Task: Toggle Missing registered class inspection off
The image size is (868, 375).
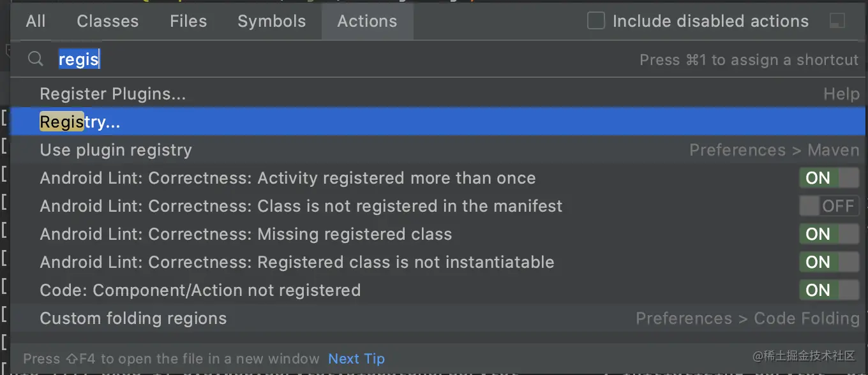Action: [x=829, y=234]
